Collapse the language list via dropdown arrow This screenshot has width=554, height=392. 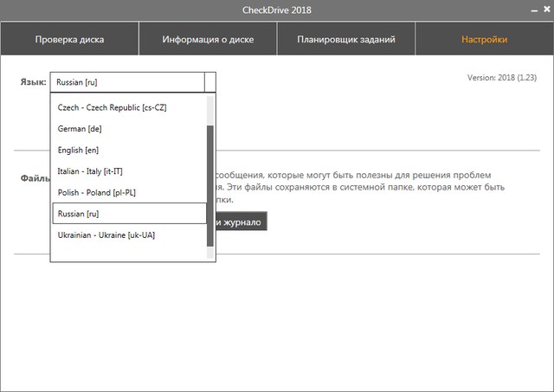[210, 82]
